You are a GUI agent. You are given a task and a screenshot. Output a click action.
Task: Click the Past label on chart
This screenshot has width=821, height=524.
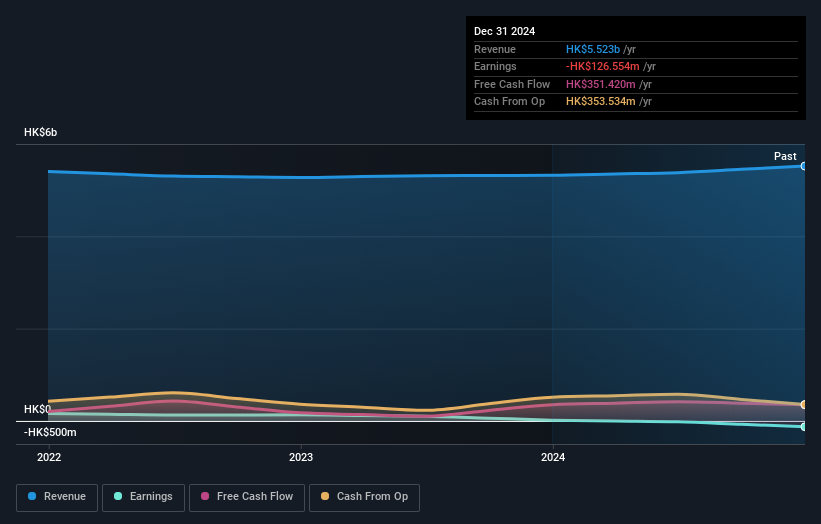785,156
